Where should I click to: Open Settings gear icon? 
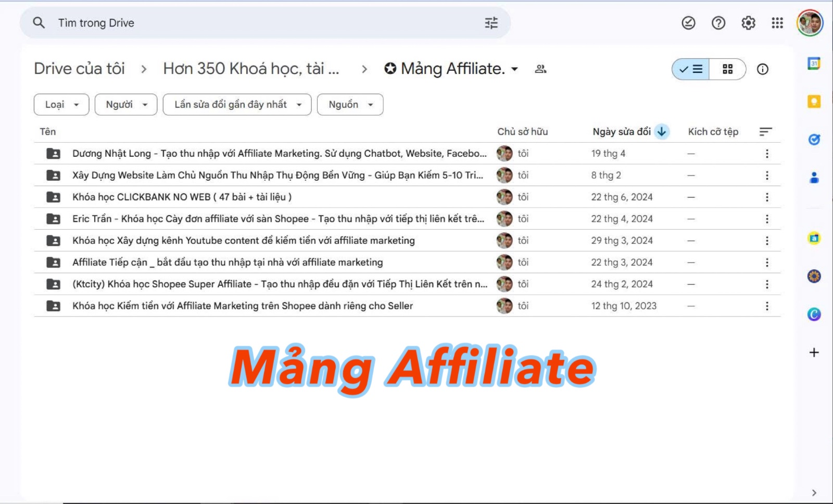(x=748, y=23)
